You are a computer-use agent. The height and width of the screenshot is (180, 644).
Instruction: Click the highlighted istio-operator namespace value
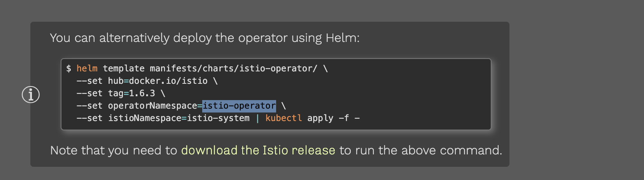[239, 106]
